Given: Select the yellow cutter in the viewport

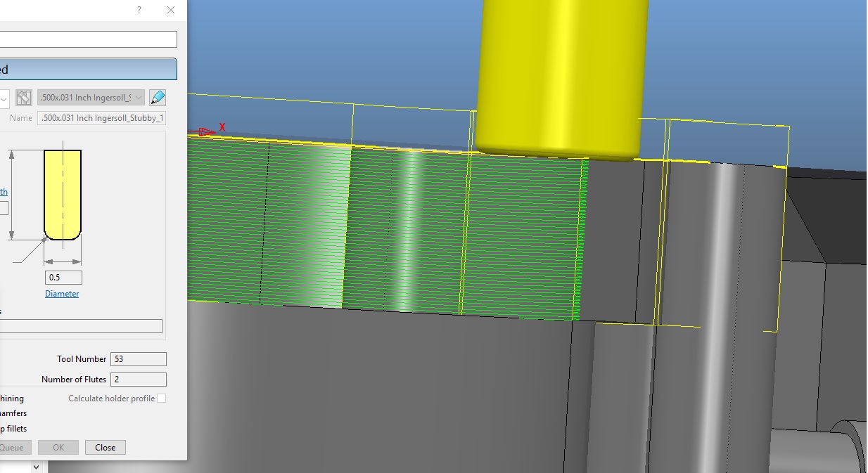Looking at the screenshot, I should tap(559, 77).
